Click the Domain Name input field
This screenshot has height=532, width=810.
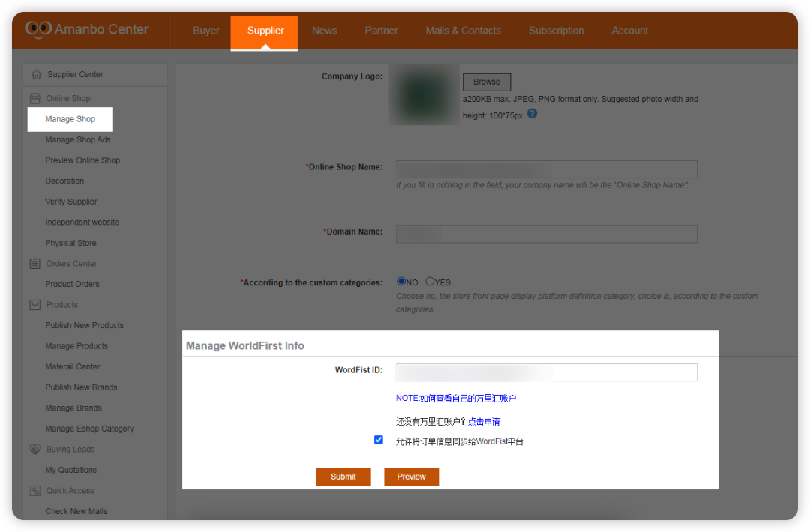tap(547, 235)
